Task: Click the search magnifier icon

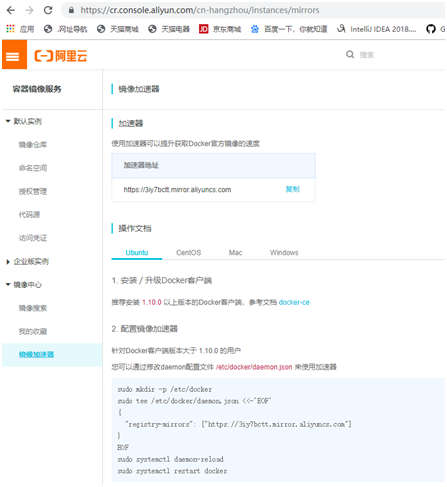Action: (350, 54)
